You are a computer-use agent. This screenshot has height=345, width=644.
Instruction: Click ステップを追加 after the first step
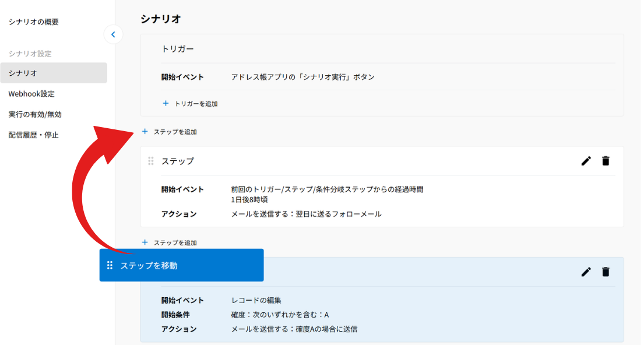[x=175, y=243]
